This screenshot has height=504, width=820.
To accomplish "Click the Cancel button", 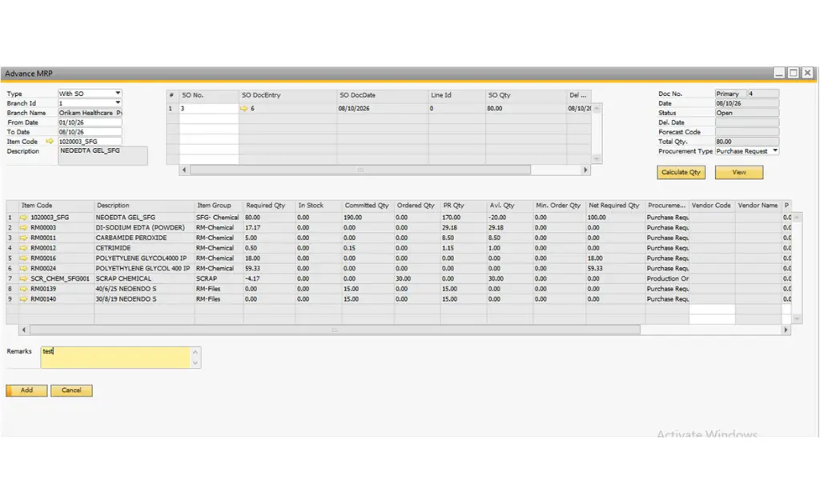I will (71, 390).
